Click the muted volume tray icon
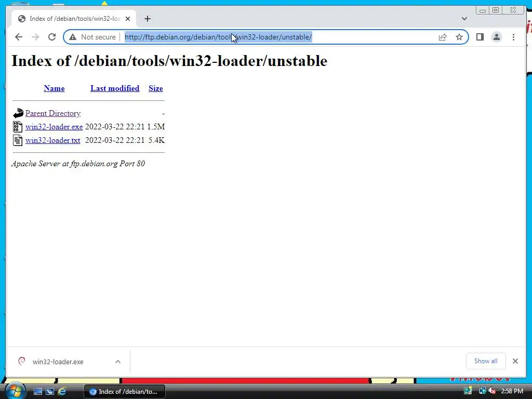 (491, 391)
